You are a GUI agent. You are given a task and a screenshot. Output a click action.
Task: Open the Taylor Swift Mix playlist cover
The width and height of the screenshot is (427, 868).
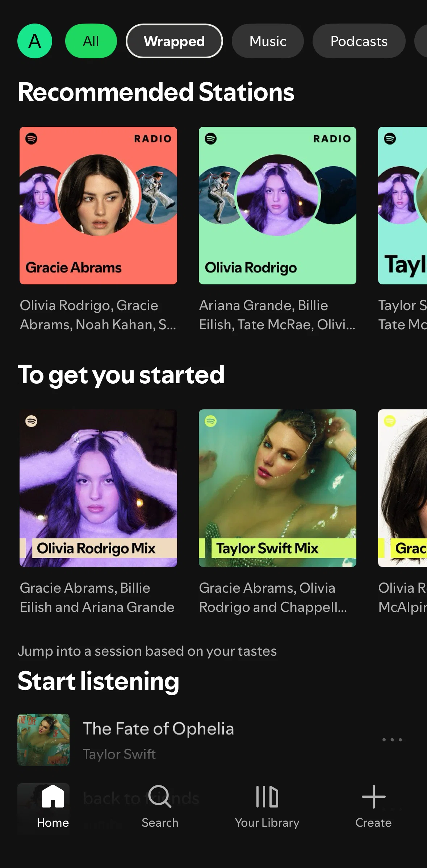277,488
